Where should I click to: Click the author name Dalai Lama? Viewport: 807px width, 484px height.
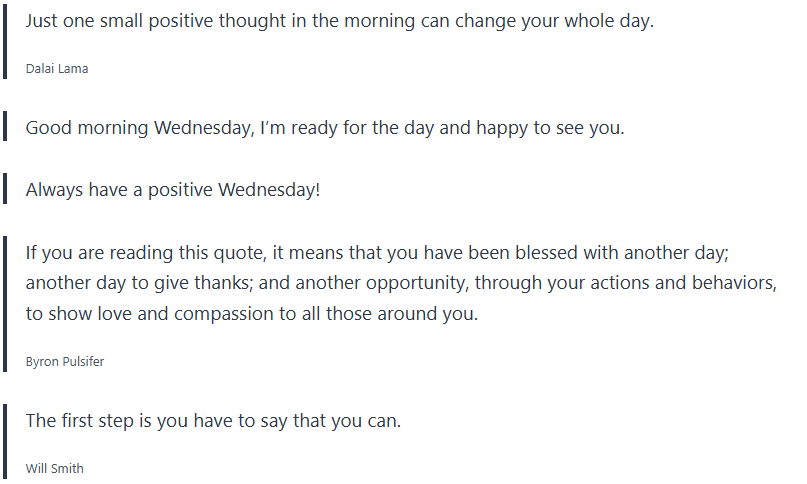coord(57,69)
